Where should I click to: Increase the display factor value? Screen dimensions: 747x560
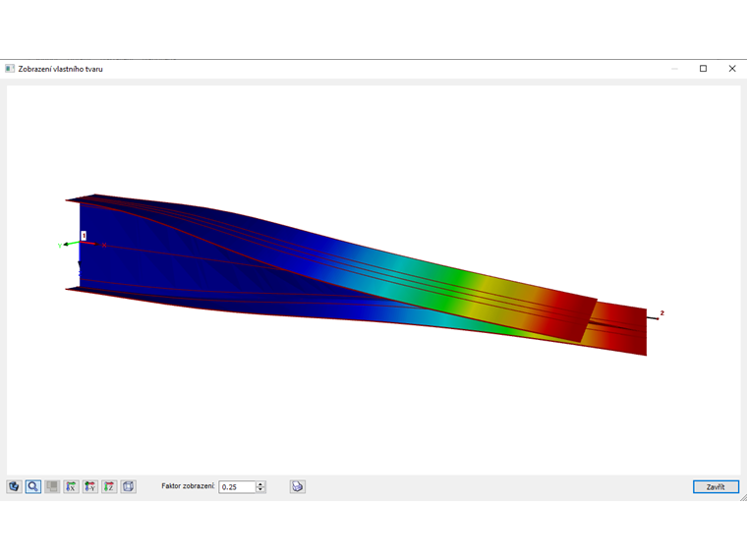(x=260, y=483)
